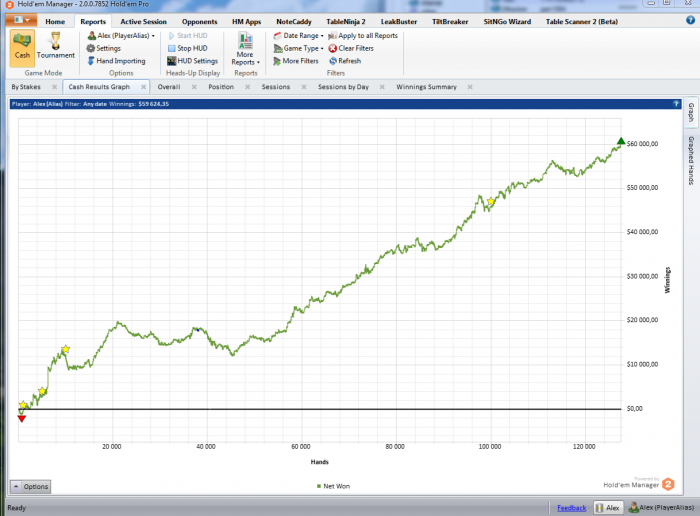Screen dimensions: 700x516
Task: Select the Graph side tab
Action: click(x=691, y=112)
